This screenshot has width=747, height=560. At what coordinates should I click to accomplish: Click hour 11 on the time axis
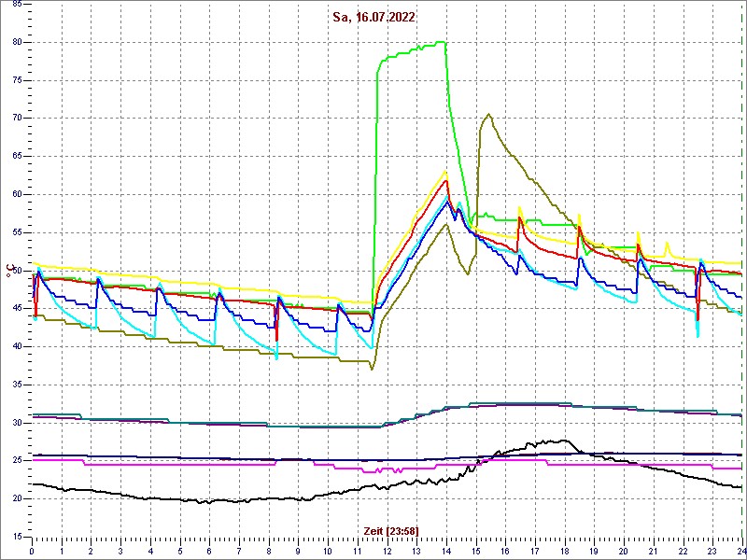point(358,551)
